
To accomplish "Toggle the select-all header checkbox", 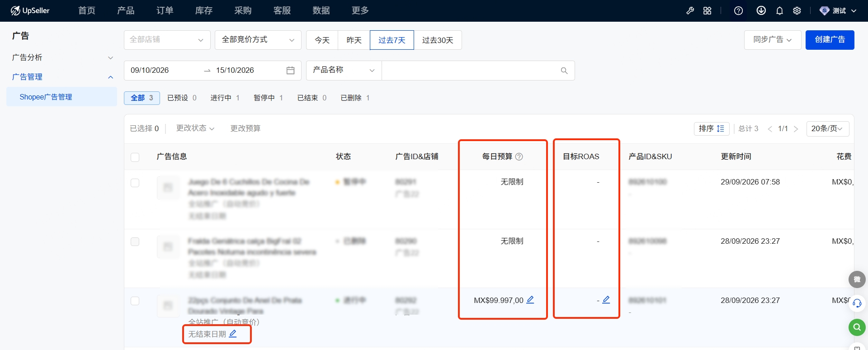I will pos(135,157).
